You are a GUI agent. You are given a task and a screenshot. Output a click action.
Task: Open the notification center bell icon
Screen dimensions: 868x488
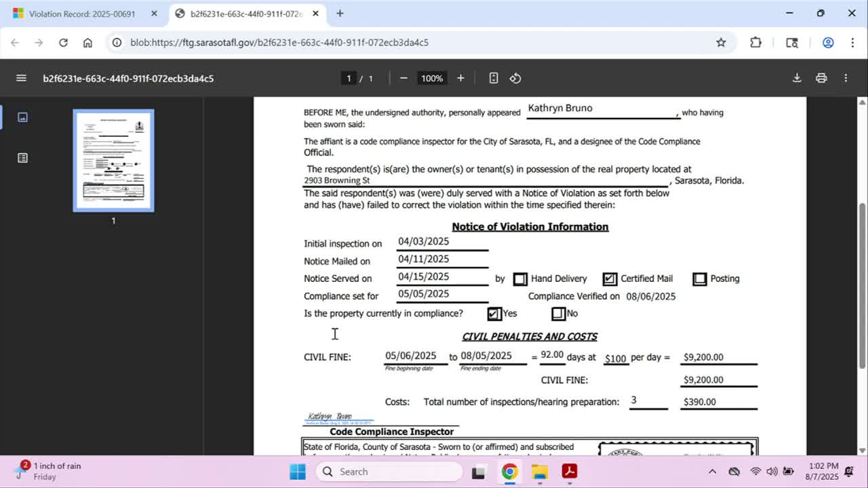point(850,472)
